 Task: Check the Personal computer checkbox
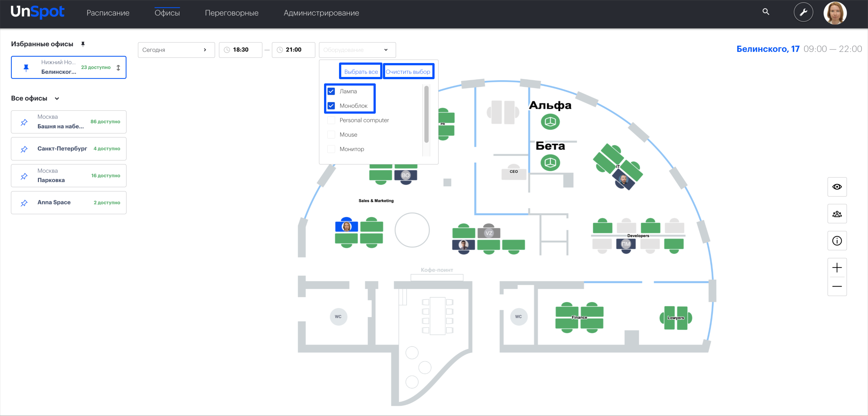click(331, 120)
